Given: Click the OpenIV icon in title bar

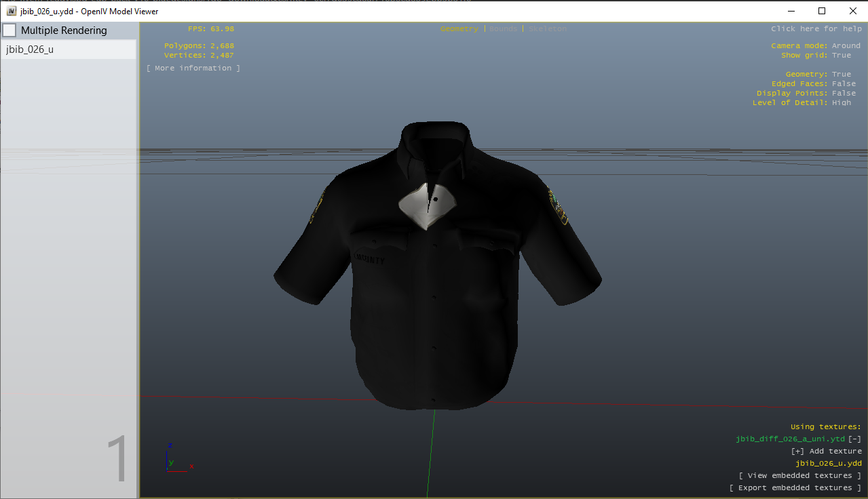Looking at the screenshot, I should click(x=12, y=12).
